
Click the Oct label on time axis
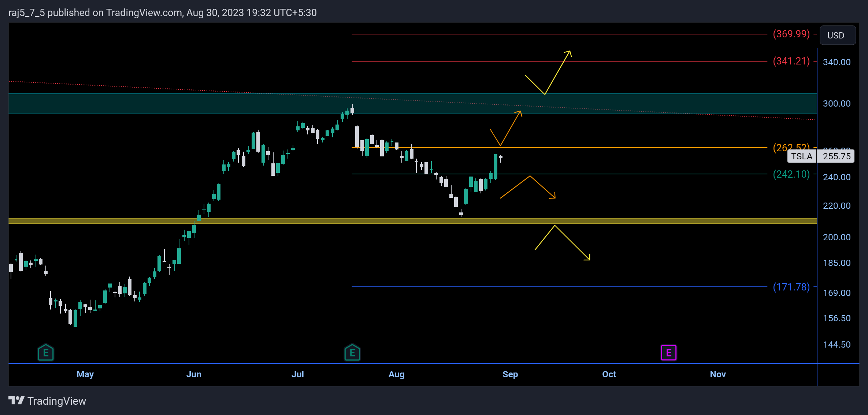click(x=609, y=374)
